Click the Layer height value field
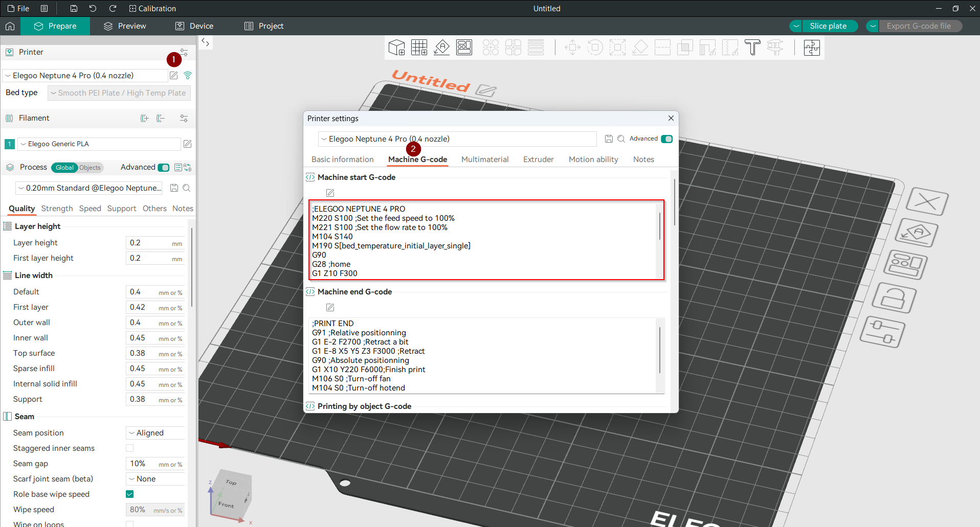 [155, 243]
